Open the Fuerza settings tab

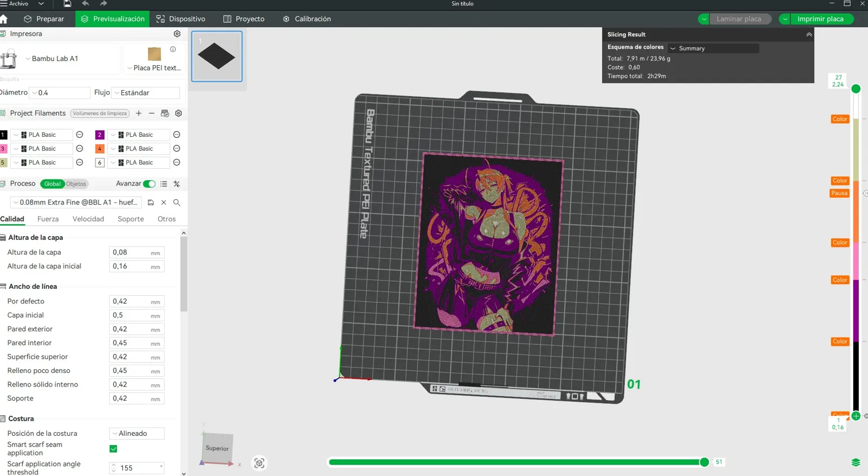[x=48, y=219]
